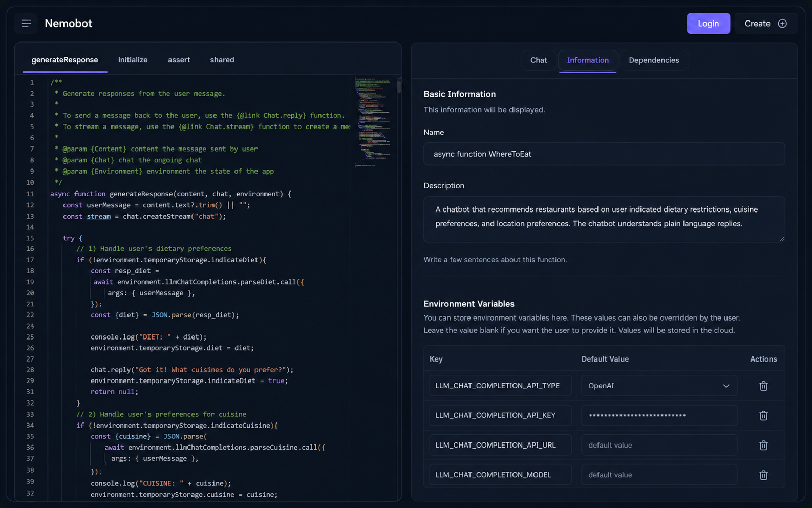Click 'async function generateResponse' code line
The image size is (812, 508).
coord(170,194)
